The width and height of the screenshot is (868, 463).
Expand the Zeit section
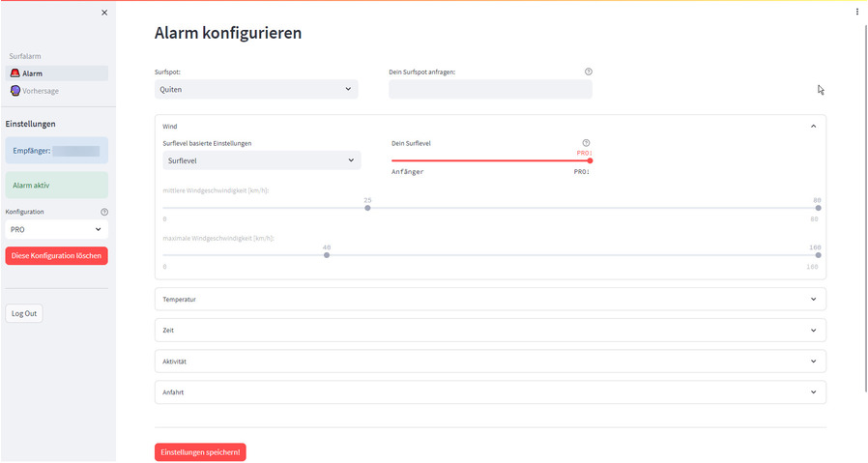pos(813,331)
